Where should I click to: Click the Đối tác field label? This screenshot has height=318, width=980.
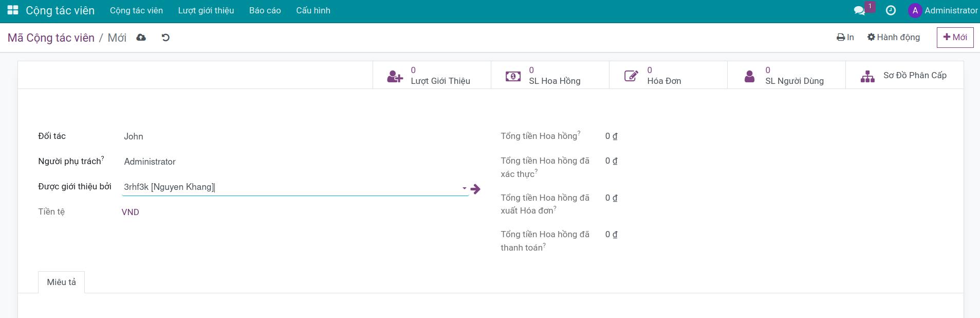(52, 136)
